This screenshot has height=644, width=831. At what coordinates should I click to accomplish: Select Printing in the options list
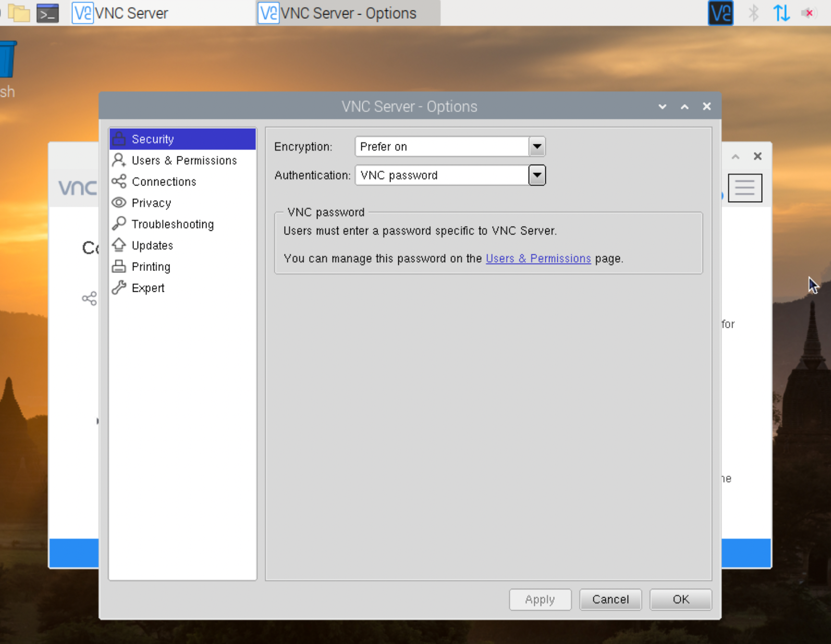pyautogui.click(x=182, y=267)
